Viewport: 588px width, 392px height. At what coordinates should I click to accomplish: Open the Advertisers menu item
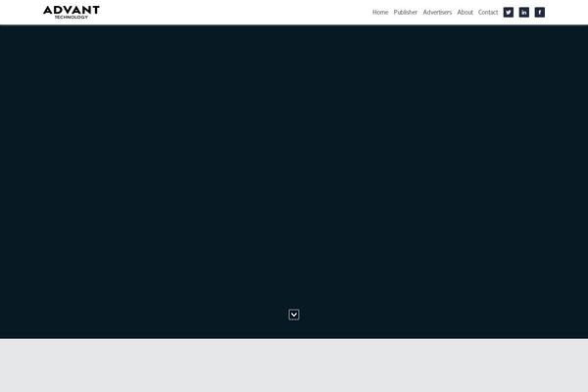(437, 13)
